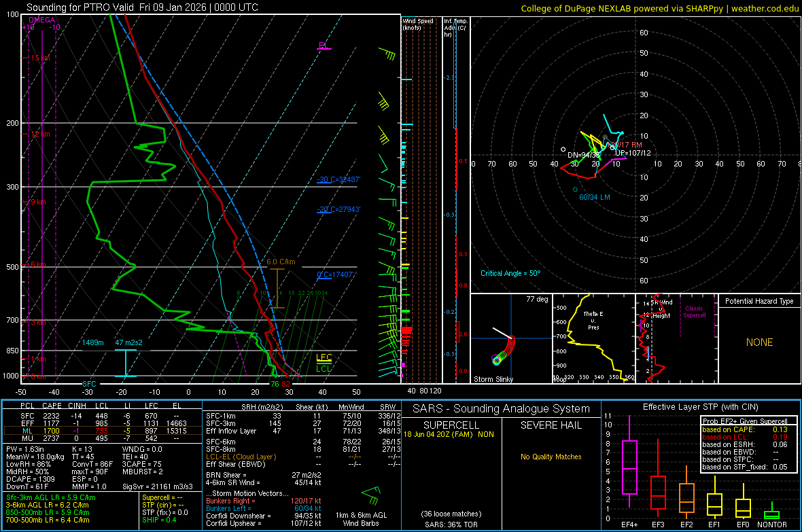Click the green LCL label on skew-T
802x532 pixels.
[324, 368]
